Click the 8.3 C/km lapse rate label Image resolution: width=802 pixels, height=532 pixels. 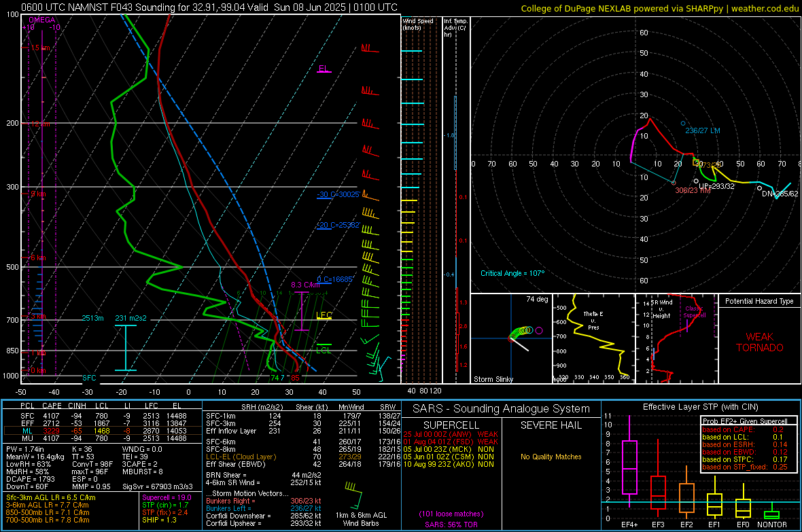coord(305,285)
